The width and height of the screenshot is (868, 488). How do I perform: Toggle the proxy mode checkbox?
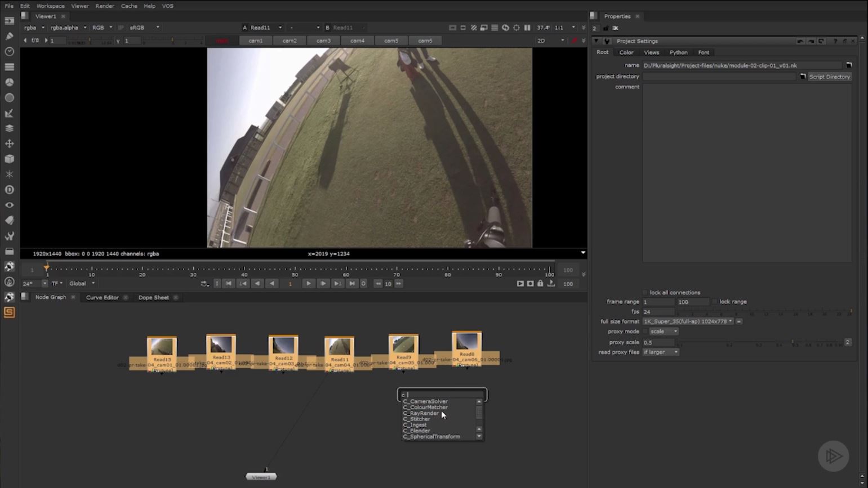pyautogui.click(x=646, y=332)
